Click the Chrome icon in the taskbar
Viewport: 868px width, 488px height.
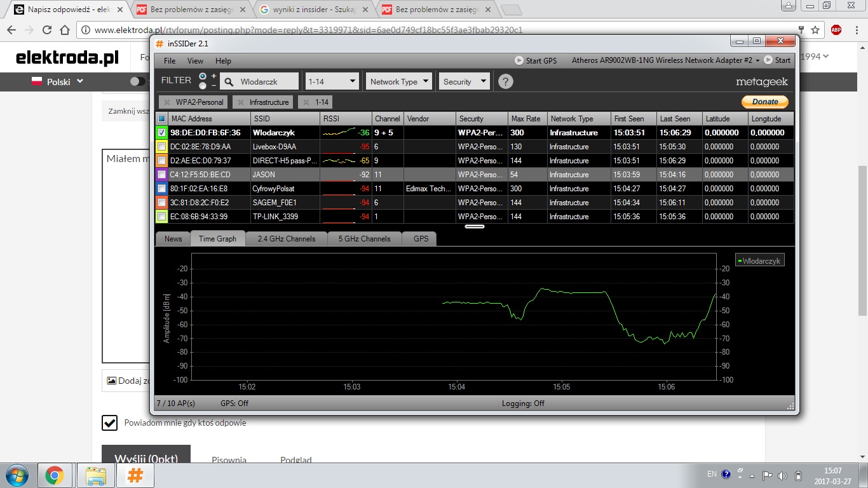pyautogui.click(x=54, y=475)
